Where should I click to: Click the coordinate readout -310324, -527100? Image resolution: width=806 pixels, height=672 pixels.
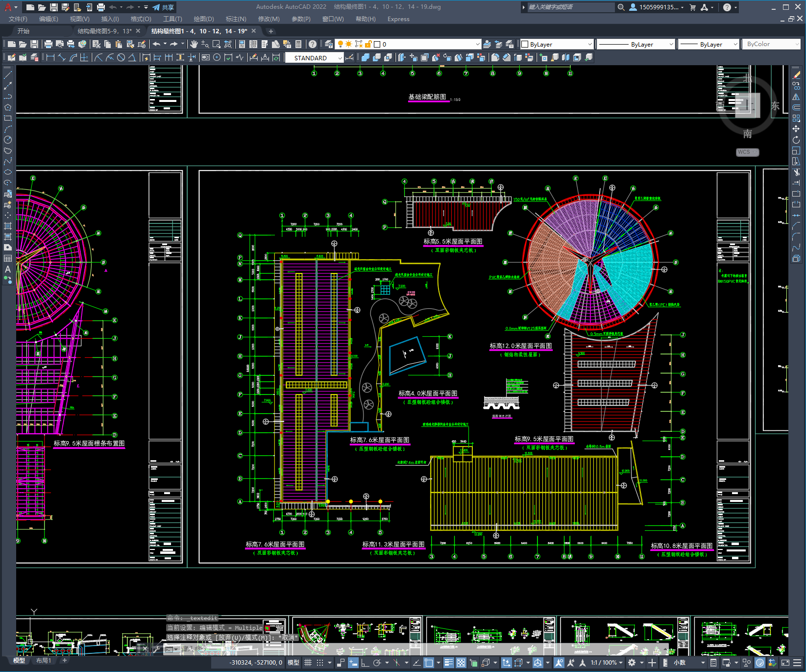[256, 663]
